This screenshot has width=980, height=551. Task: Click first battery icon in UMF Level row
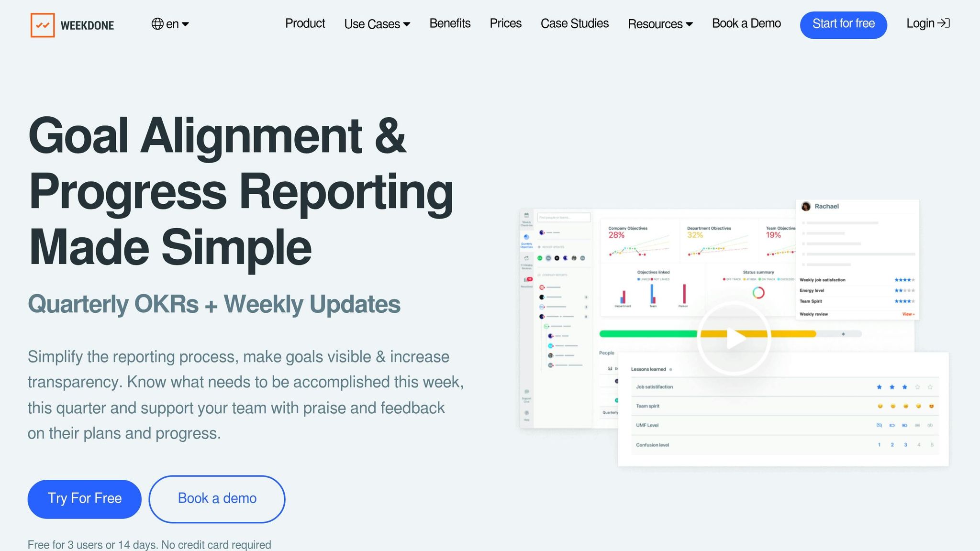(879, 425)
